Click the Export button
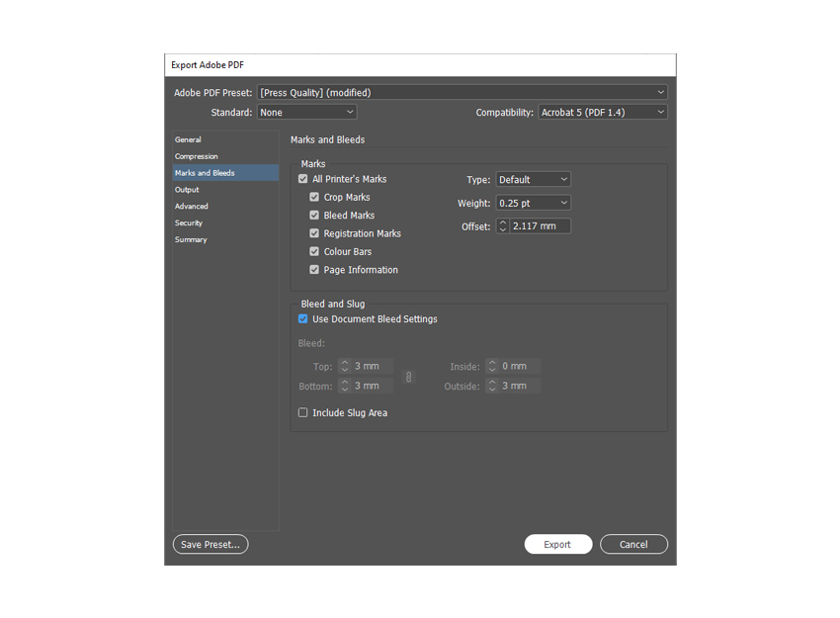Image resolution: width=840 pixels, height=618 pixels. [558, 545]
